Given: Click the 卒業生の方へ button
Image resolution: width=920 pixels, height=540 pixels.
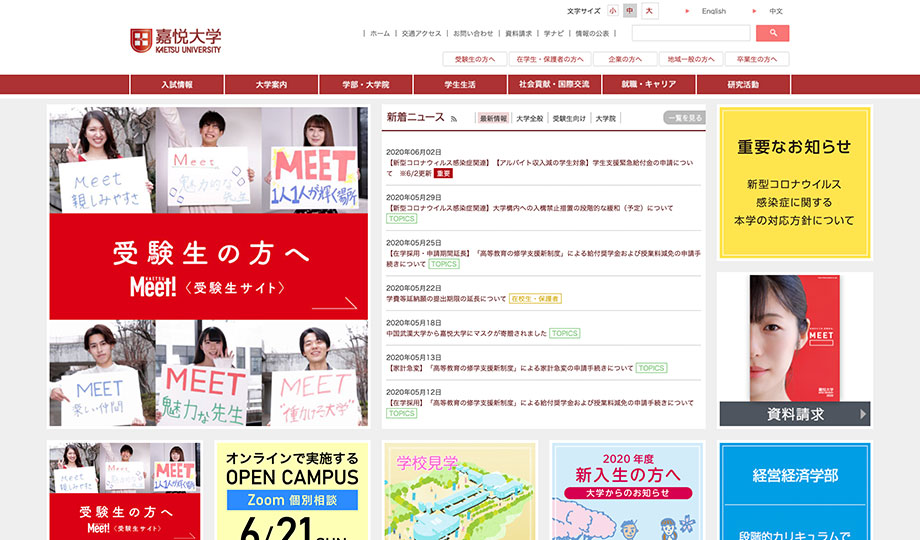Looking at the screenshot, I should pos(757,59).
